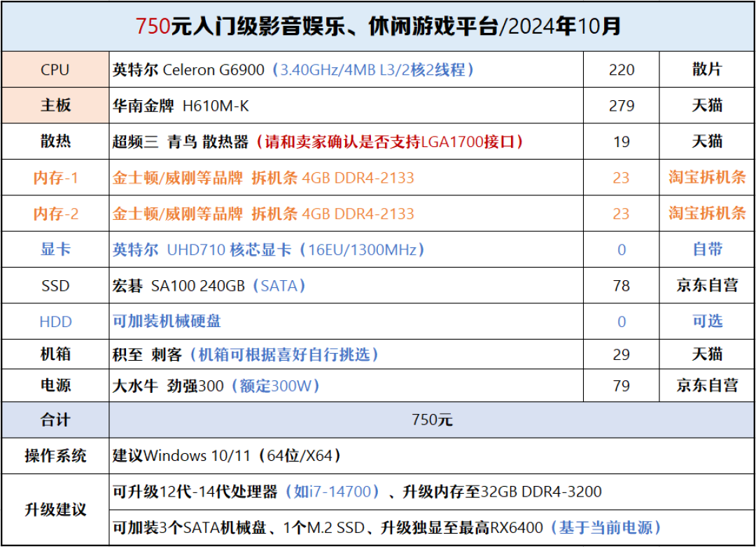Click 淘宝拆机条 in the 内存-1 row
The height and width of the screenshot is (547, 756).
click(x=707, y=177)
